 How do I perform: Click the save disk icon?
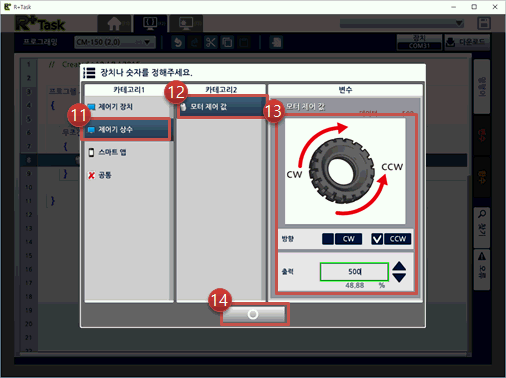tap(484, 23)
